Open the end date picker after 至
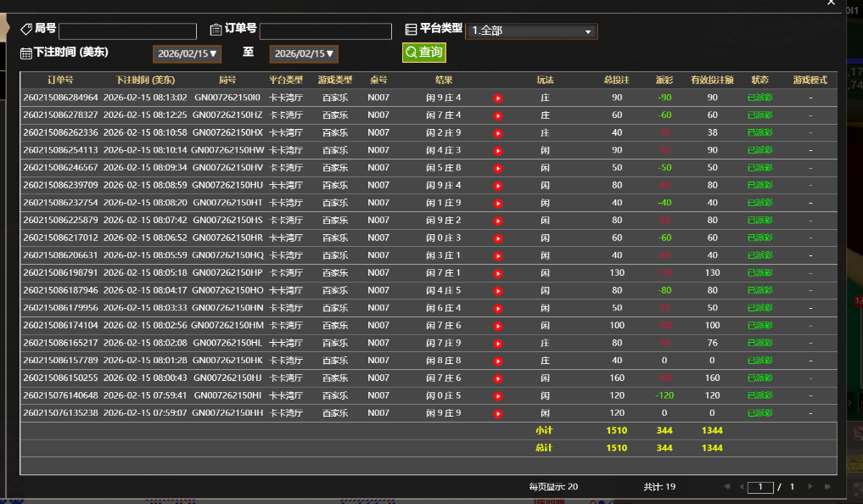 [x=304, y=53]
